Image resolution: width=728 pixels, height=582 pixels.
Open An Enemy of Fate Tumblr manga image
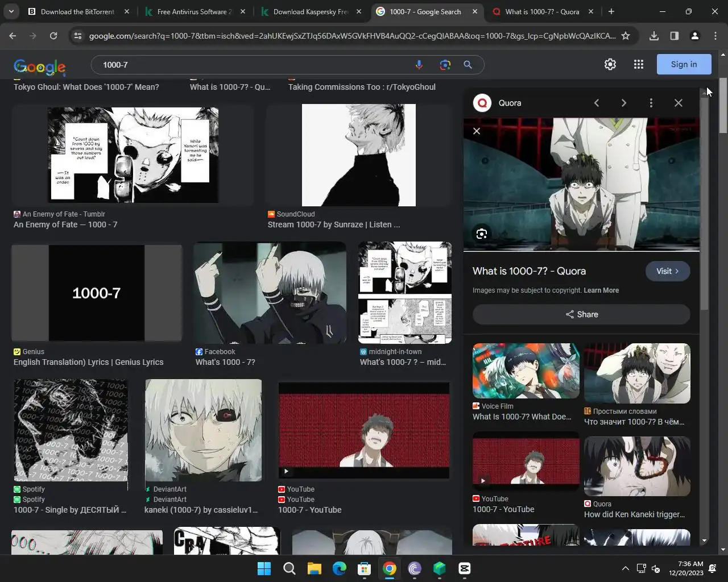pyautogui.click(x=133, y=155)
